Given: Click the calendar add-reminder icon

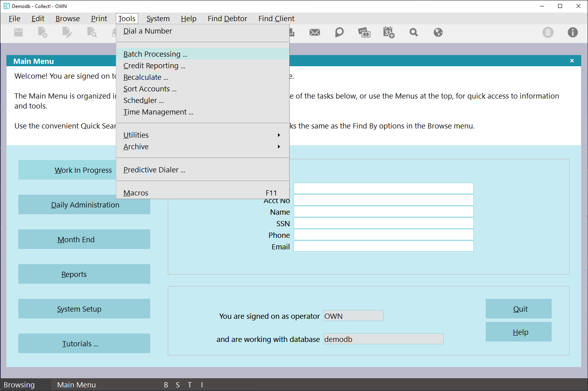Looking at the screenshot, I should [x=389, y=32].
